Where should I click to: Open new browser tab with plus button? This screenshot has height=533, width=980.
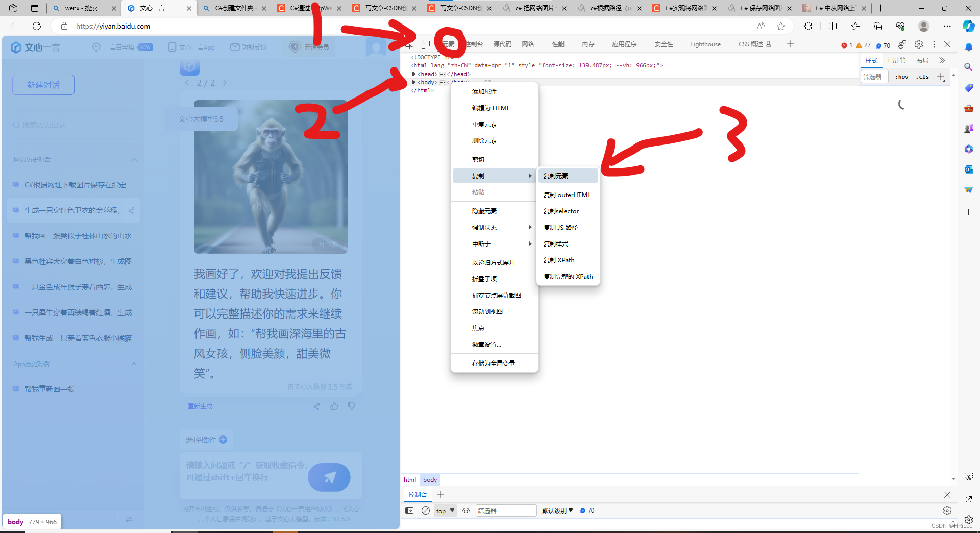coord(880,8)
